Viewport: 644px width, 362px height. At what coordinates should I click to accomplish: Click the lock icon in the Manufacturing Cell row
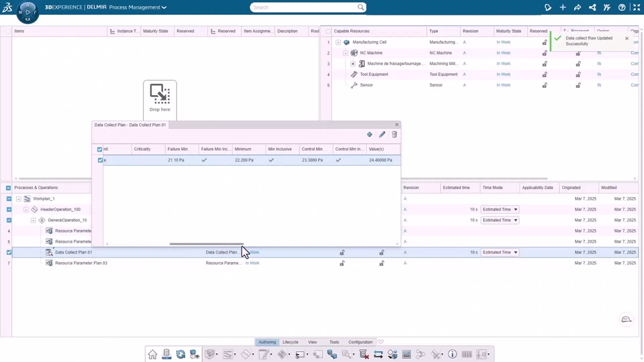545,42
